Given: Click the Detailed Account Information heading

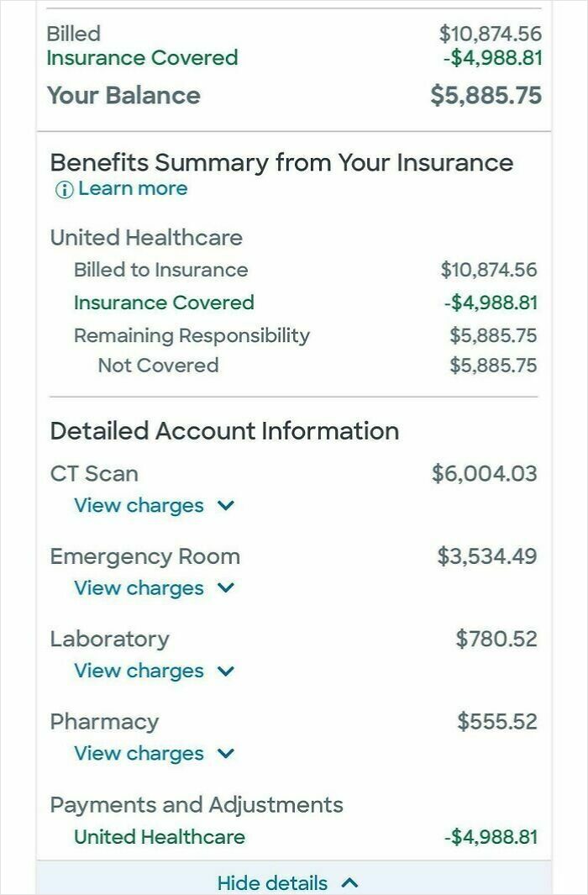Looking at the screenshot, I should pos(225,430).
